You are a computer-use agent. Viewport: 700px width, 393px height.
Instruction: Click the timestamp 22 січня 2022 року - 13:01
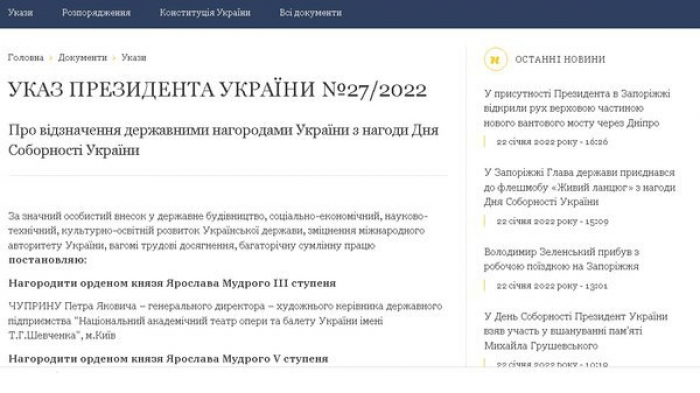[552, 286]
